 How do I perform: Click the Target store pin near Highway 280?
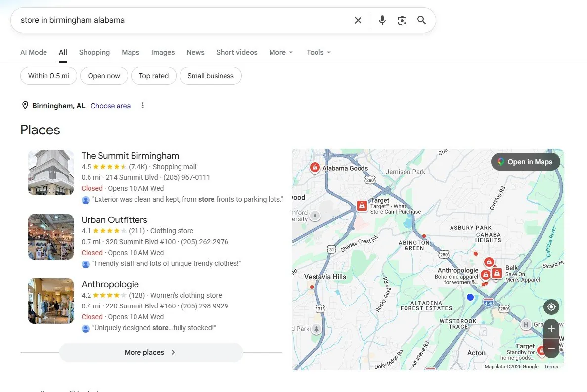point(361,205)
